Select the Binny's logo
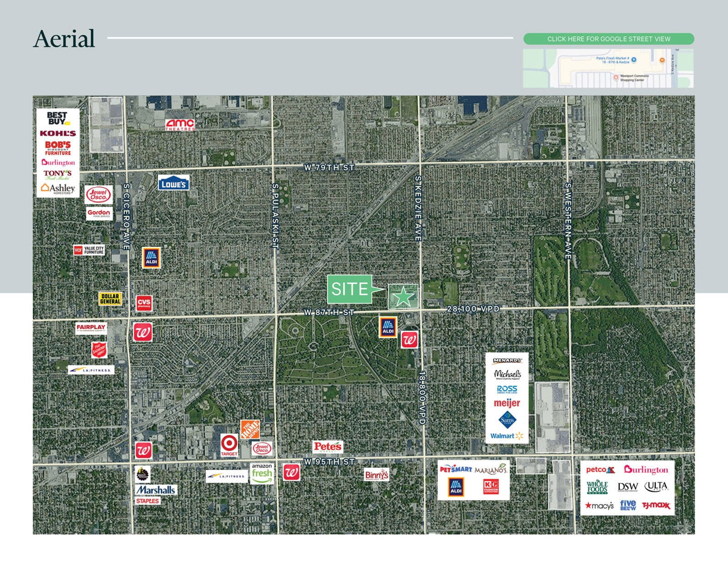The image size is (728, 562). pos(377,475)
